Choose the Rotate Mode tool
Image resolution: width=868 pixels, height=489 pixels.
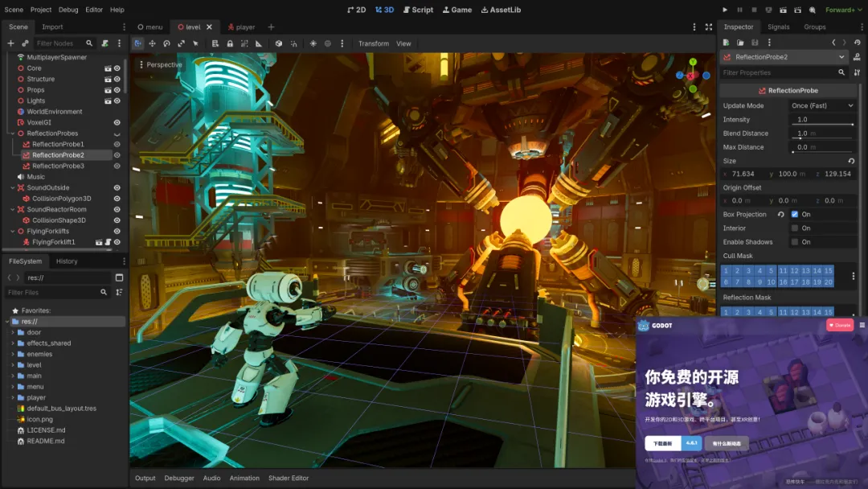tap(166, 43)
